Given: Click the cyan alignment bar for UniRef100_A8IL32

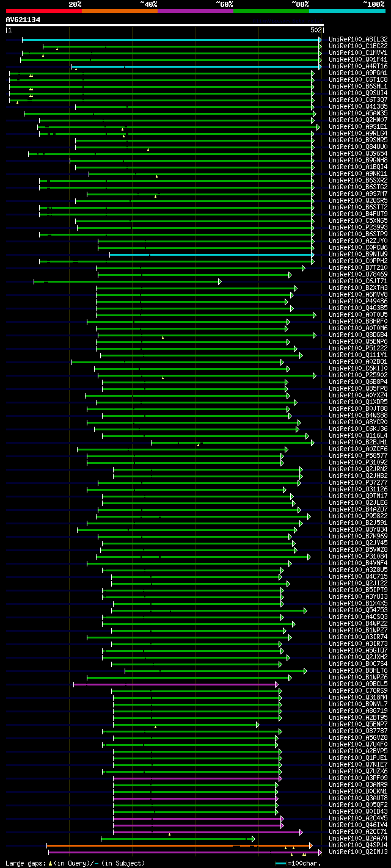Looking at the screenshot, I should click(172, 40).
